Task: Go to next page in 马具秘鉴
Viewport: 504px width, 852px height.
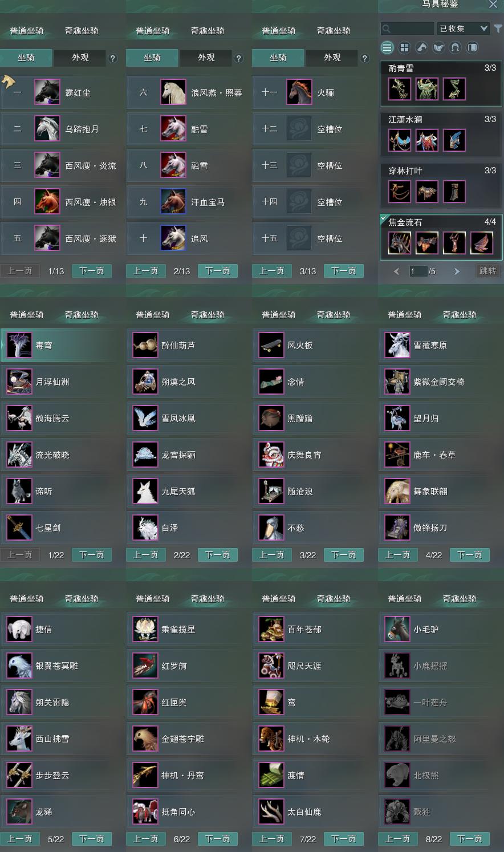Action: point(457,271)
